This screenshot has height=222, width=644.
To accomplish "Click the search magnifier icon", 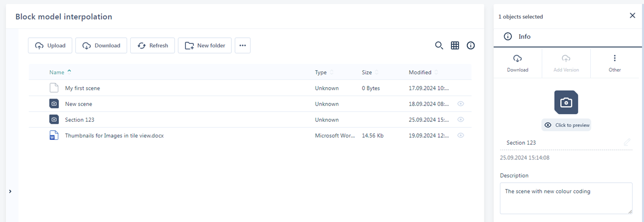I will click(x=439, y=45).
